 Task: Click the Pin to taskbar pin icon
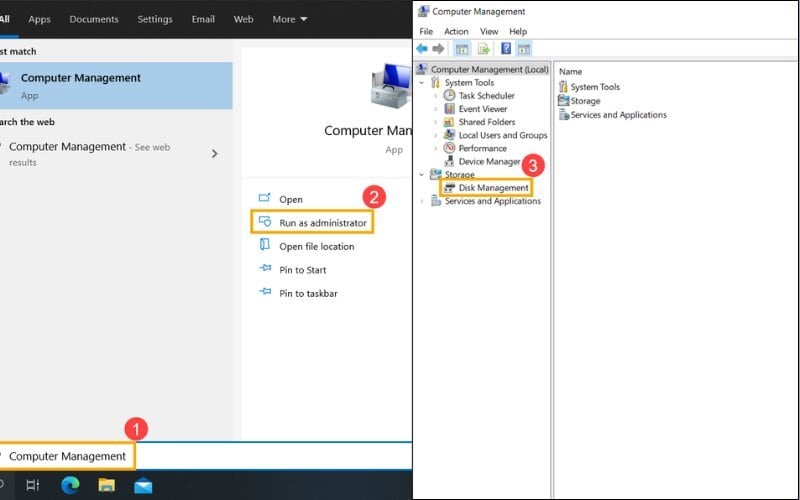coord(265,292)
